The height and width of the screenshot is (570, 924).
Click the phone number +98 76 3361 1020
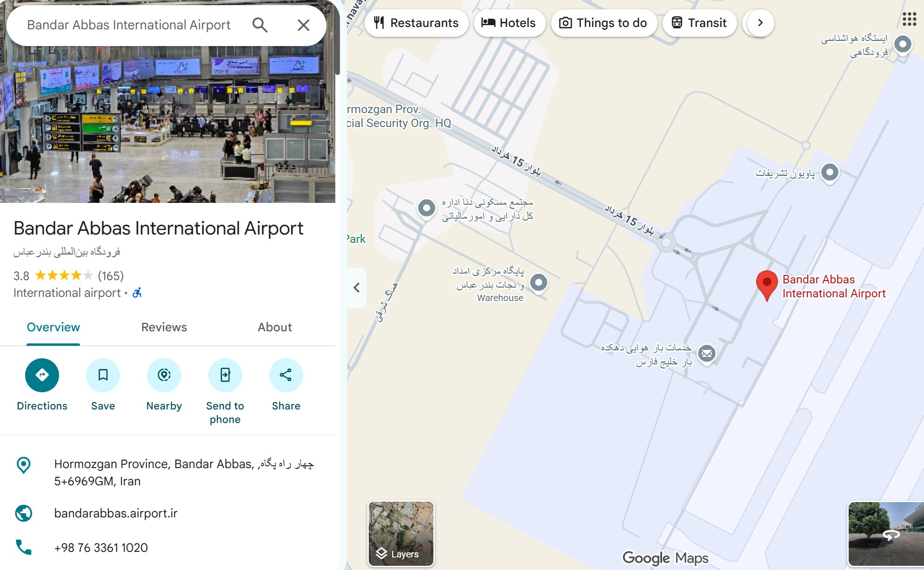tap(101, 548)
